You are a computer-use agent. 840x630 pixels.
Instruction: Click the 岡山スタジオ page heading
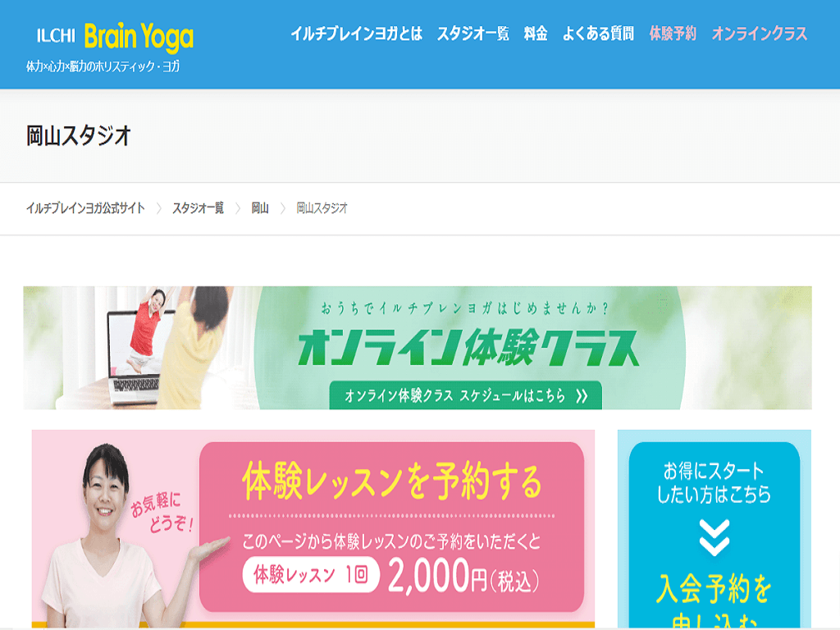pyautogui.click(x=79, y=135)
